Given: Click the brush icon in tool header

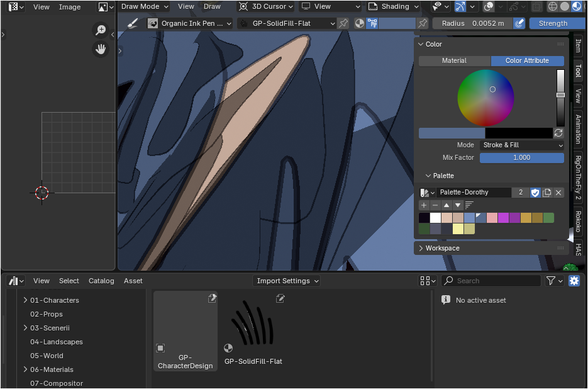Looking at the screenshot, I should (133, 23).
